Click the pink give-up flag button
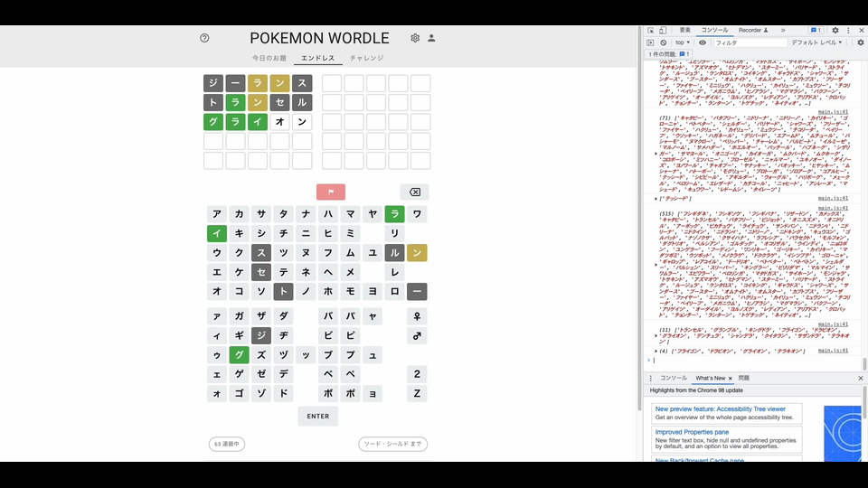 [331, 192]
